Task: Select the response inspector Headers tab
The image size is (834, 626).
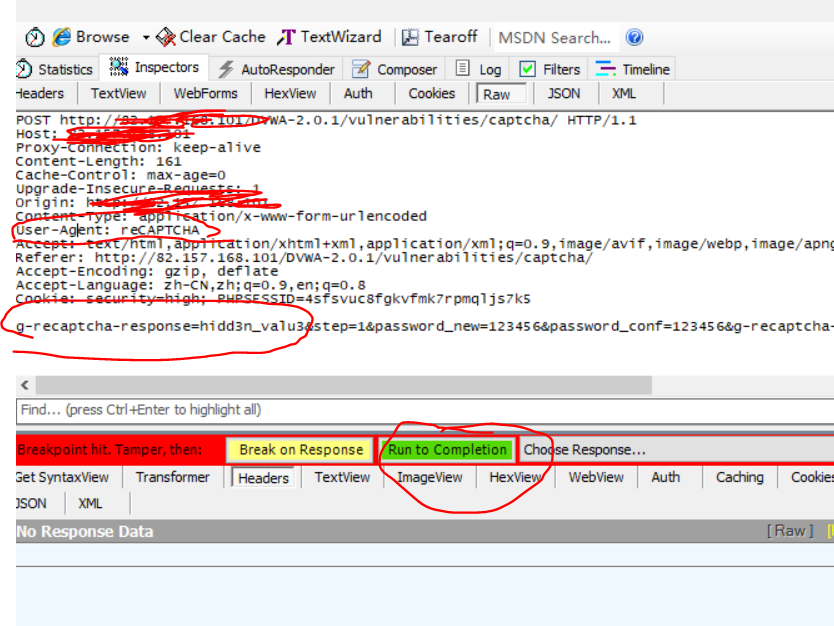Action: tap(263, 478)
